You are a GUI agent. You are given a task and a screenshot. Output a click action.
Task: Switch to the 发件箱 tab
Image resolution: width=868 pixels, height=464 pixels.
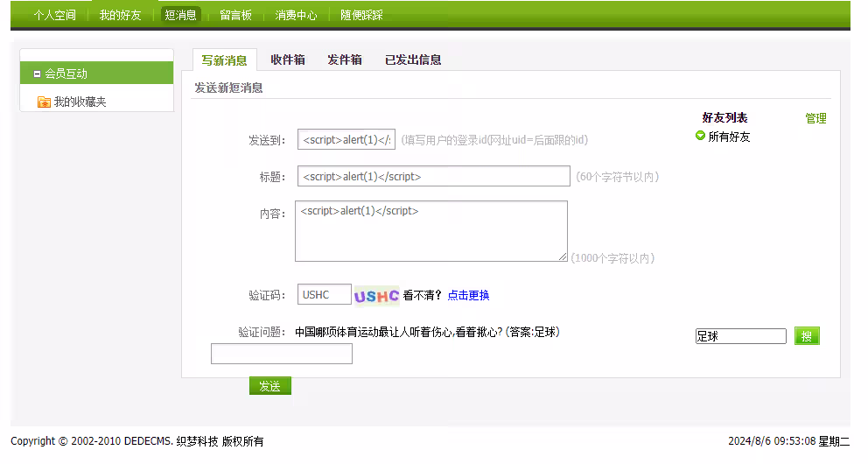tap(345, 60)
